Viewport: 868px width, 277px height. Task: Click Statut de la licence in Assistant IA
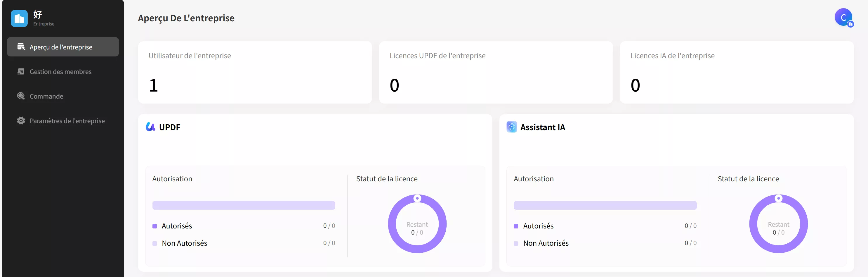748,179
